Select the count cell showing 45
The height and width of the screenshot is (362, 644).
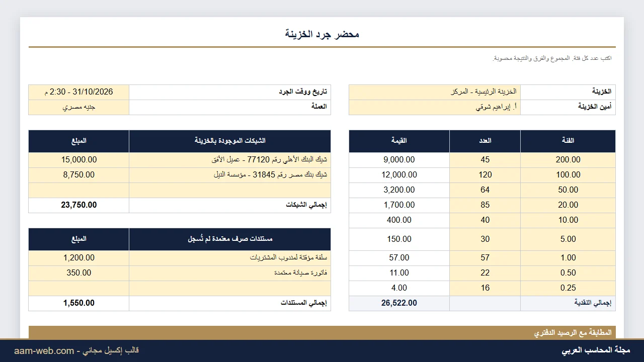pyautogui.click(x=485, y=160)
